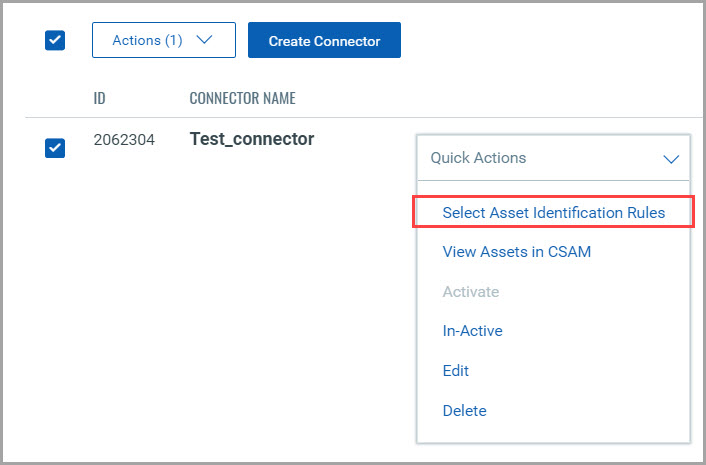Uncheck the Test_connector row checkbox

click(56, 148)
